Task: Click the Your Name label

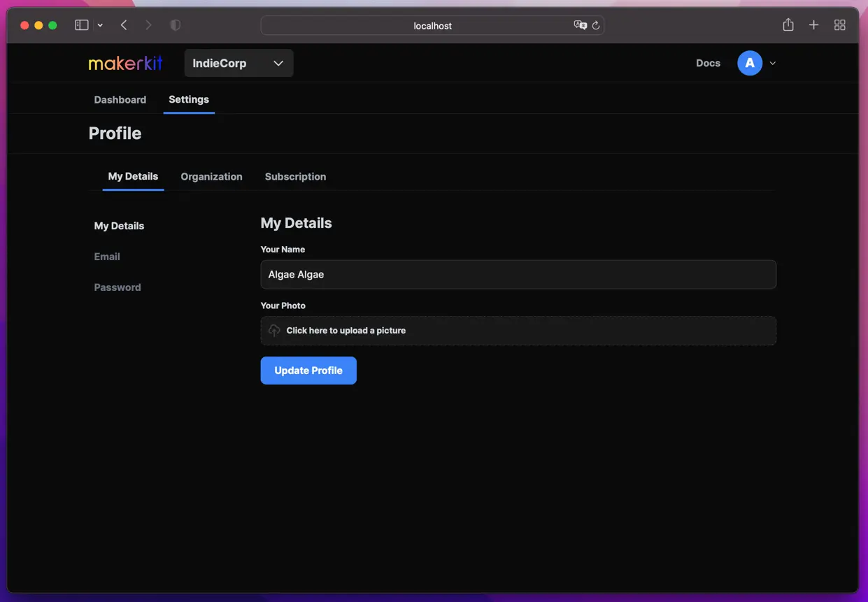Action: click(x=283, y=249)
